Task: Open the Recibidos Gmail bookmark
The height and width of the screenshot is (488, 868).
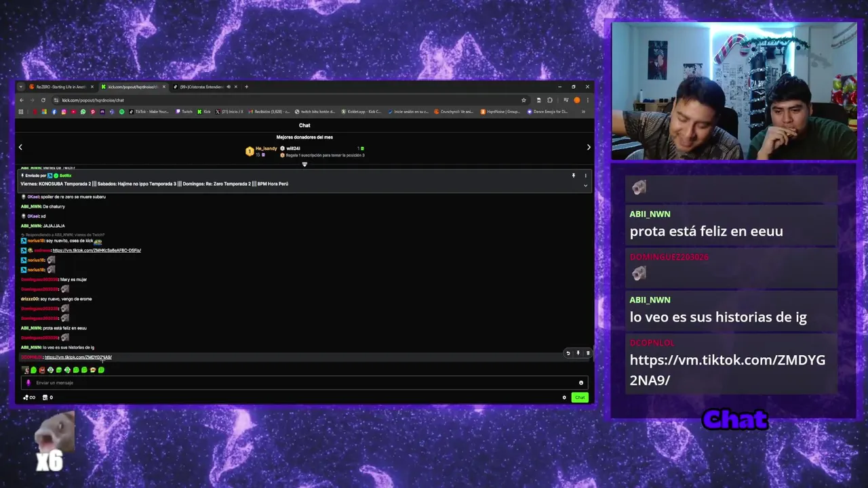Action: (269, 112)
